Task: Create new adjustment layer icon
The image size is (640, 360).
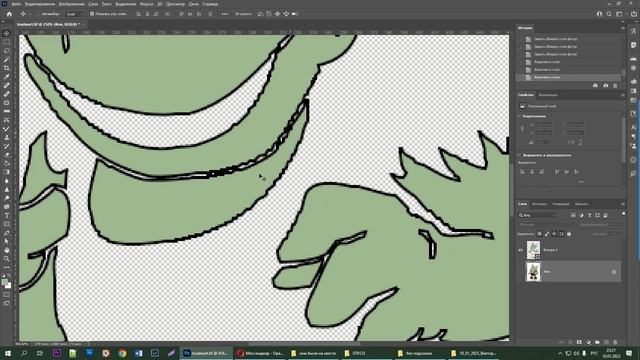Action: (x=588, y=342)
